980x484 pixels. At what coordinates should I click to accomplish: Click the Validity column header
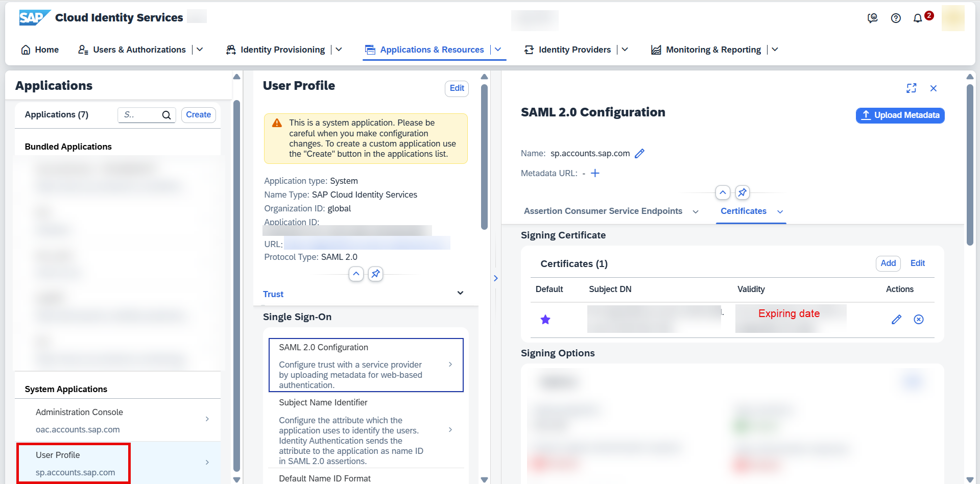coord(751,289)
